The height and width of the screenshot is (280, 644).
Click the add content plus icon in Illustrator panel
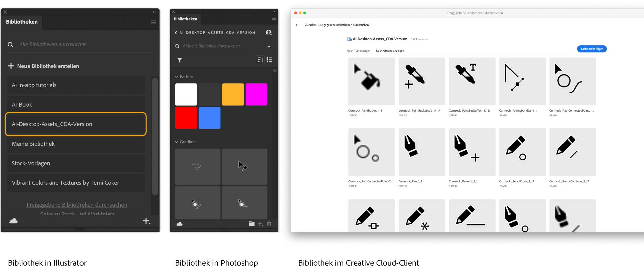click(x=147, y=221)
